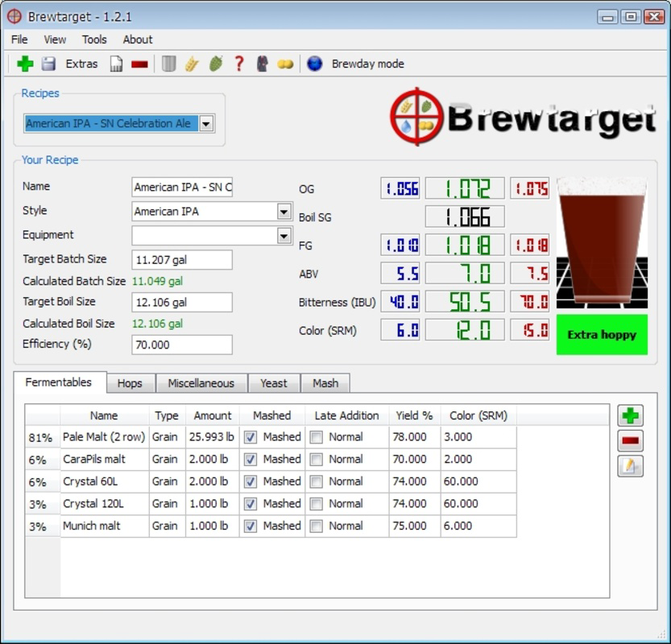
Task: Check Late Addition for Pale Malt (2 row)
Action: click(317, 437)
